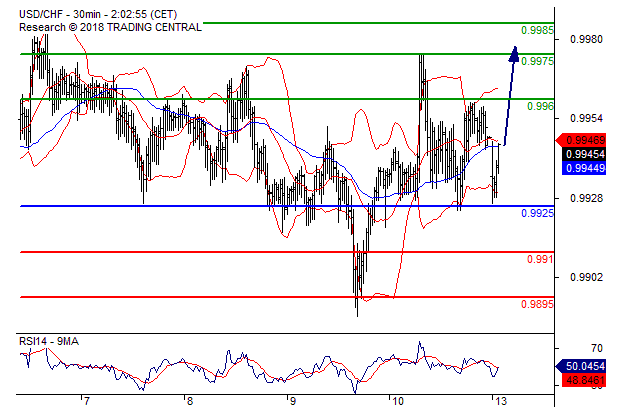Click the 0.9975 resistance level label
The image size is (620, 416).
coord(537,61)
